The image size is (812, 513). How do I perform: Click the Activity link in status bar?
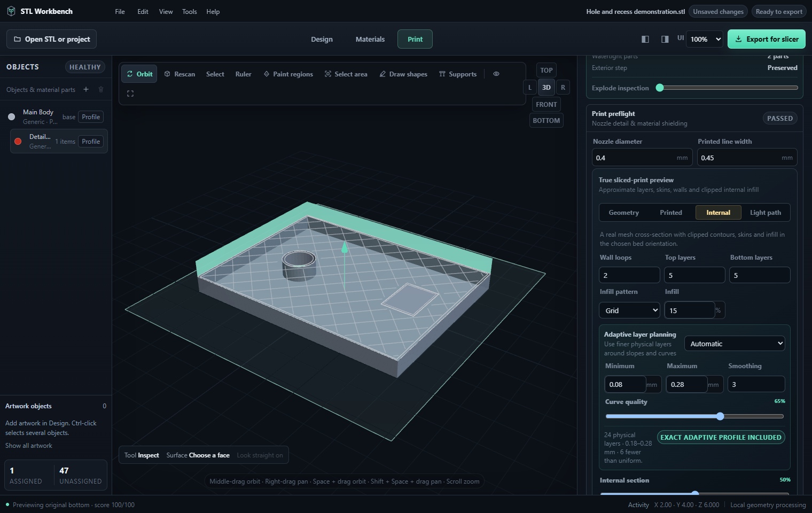click(x=638, y=505)
